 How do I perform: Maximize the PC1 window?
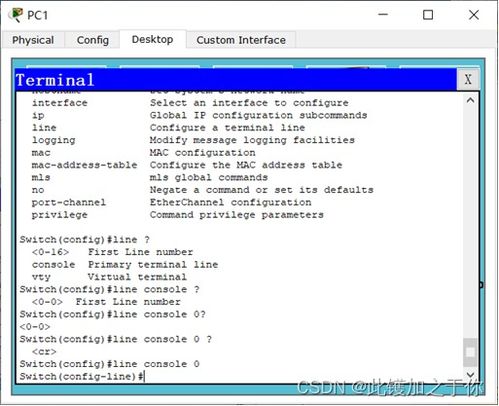click(x=428, y=15)
